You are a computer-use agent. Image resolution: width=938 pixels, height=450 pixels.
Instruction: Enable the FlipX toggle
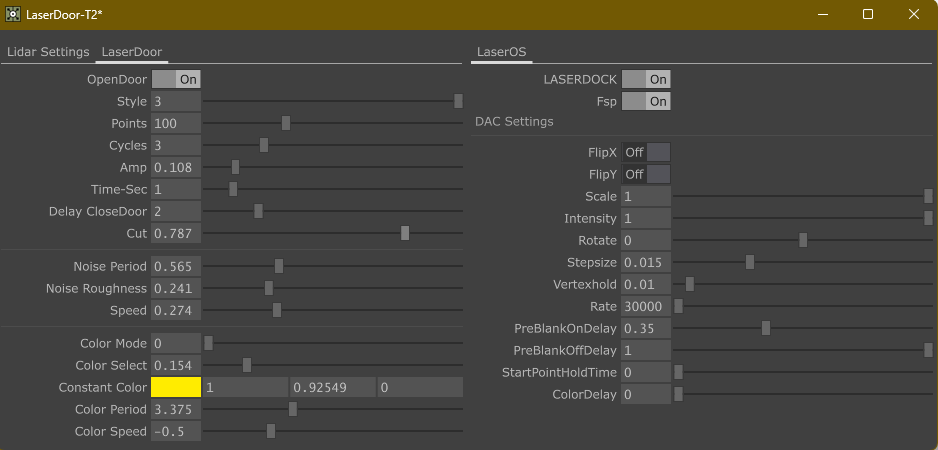(x=646, y=153)
